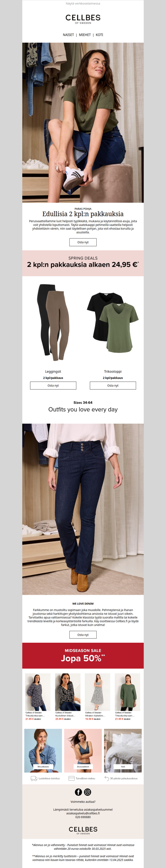Click the delivery truck icon
Screen dimensions: 166x868
34,779
